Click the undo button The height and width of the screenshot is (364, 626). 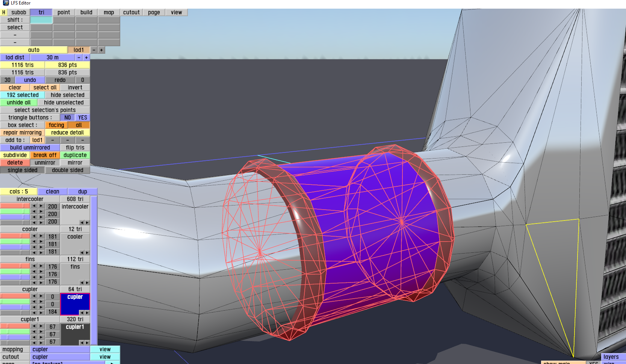tap(30, 80)
